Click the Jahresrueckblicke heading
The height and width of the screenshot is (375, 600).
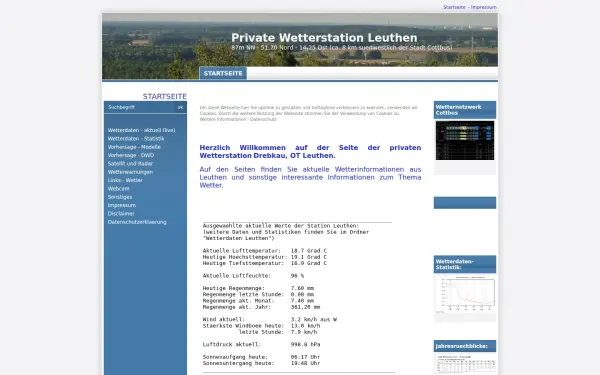point(461,346)
